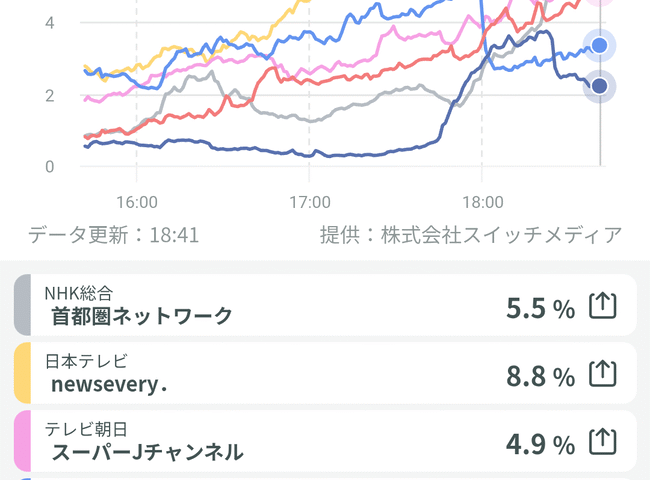Open the 株式会社スイッチメディア provider credit
Image resolution: width=650 pixels, height=480 pixels.
tap(470, 235)
